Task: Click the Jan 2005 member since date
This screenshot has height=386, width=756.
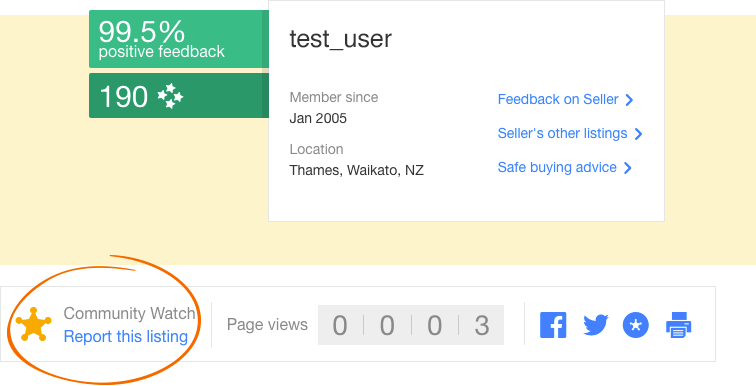Action: tap(318, 118)
